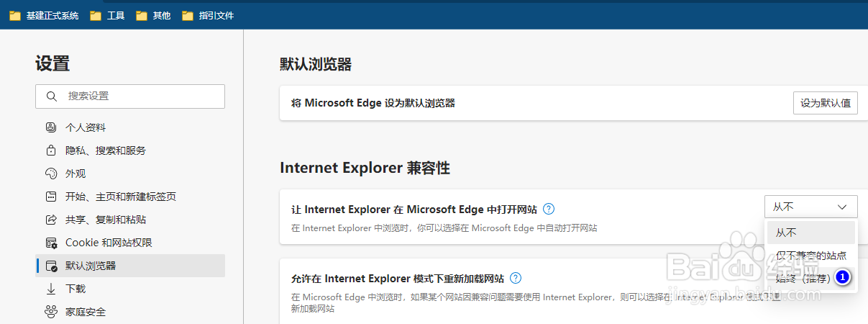Screen dimensions: 868x324
Task: Open the 其他 bookmark folder
Action: click(x=153, y=15)
